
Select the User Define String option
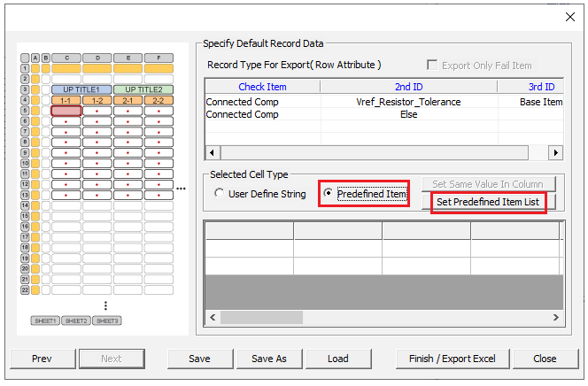(220, 194)
